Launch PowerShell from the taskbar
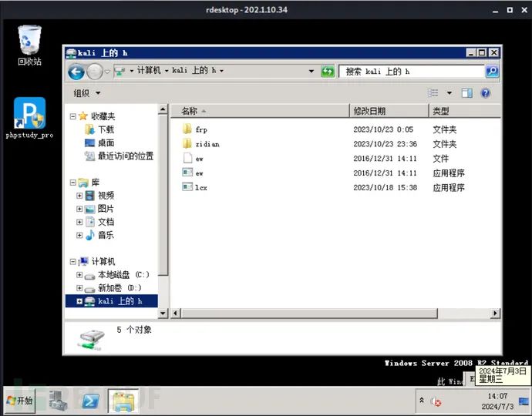532x416 pixels. pos(90,401)
